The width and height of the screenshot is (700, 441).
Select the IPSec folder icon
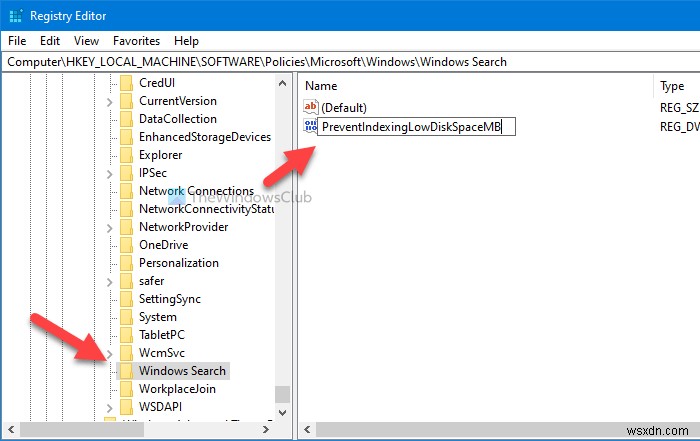pyautogui.click(x=126, y=173)
